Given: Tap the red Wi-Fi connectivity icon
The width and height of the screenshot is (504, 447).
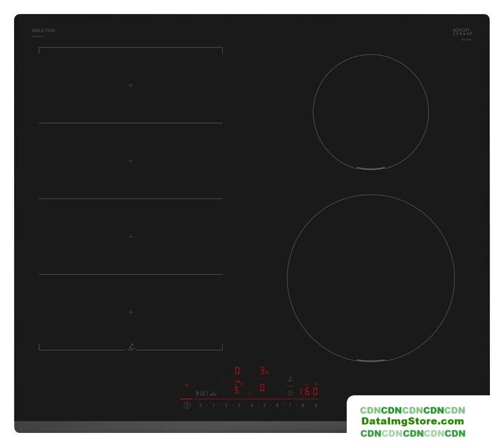Looking at the screenshot, I should tap(186, 385).
